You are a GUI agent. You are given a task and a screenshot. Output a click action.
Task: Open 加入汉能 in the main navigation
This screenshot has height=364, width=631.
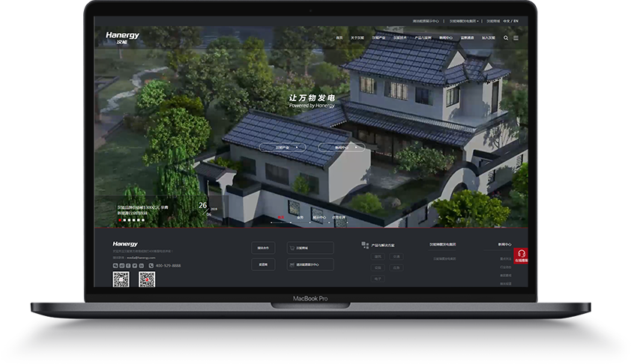[489, 37]
